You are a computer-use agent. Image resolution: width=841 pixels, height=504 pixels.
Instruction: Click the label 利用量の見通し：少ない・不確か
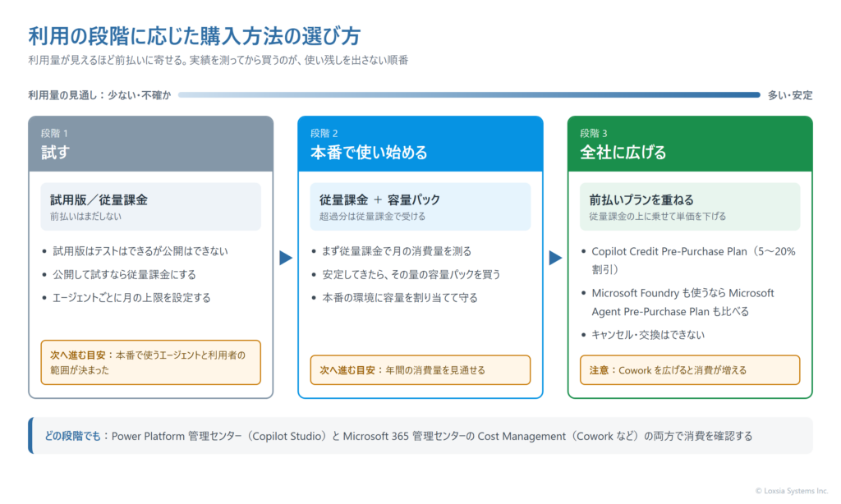pyautogui.click(x=99, y=95)
